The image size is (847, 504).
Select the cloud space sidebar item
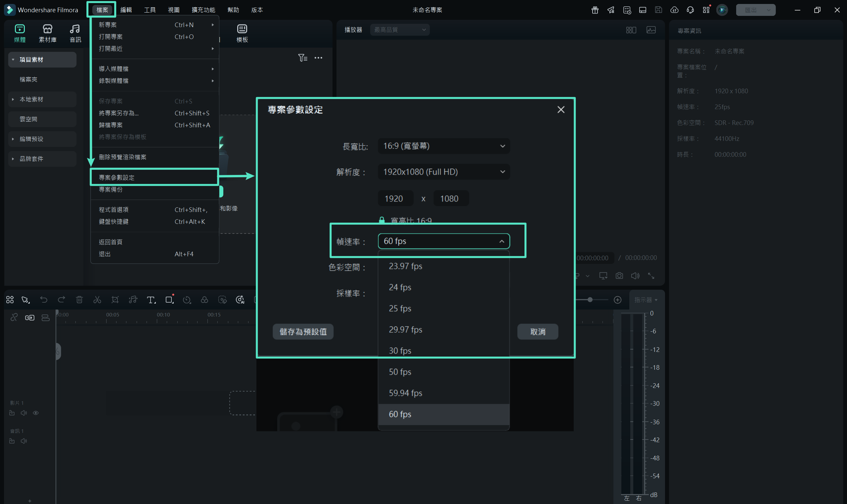tap(42, 119)
